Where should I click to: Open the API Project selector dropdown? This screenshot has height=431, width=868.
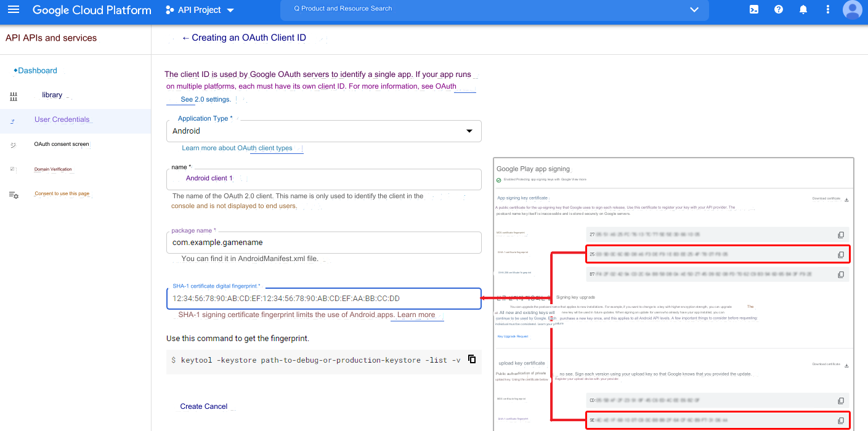click(x=200, y=10)
